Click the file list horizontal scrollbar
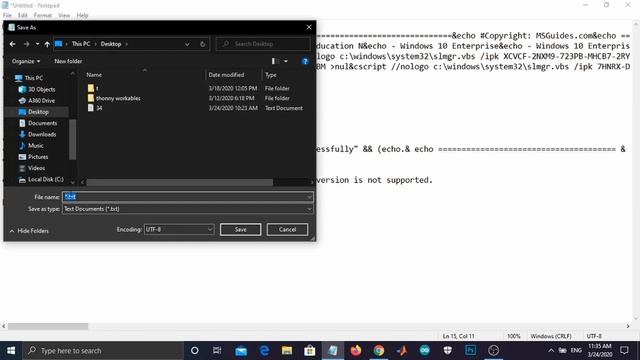640x360 pixels. coord(180,182)
